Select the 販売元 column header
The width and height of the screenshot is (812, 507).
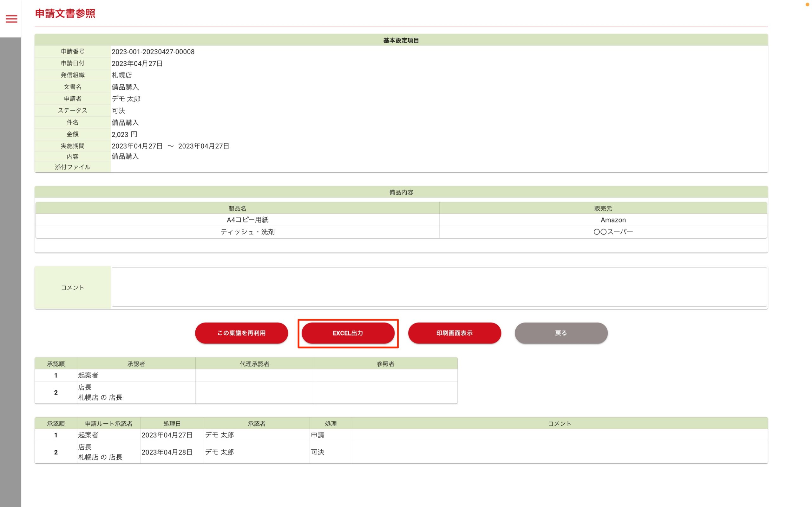tap(603, 208)
